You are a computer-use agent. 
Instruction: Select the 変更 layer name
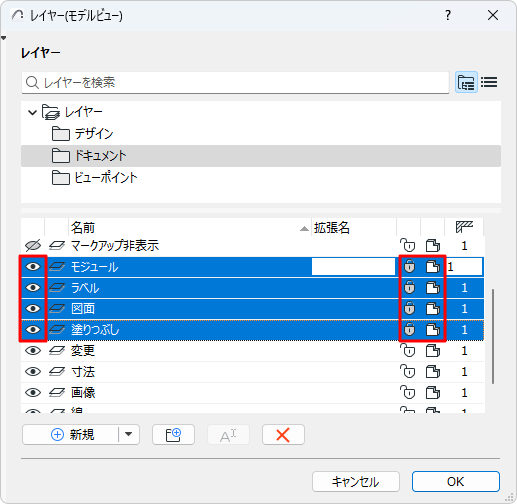(x=83, y=351)
